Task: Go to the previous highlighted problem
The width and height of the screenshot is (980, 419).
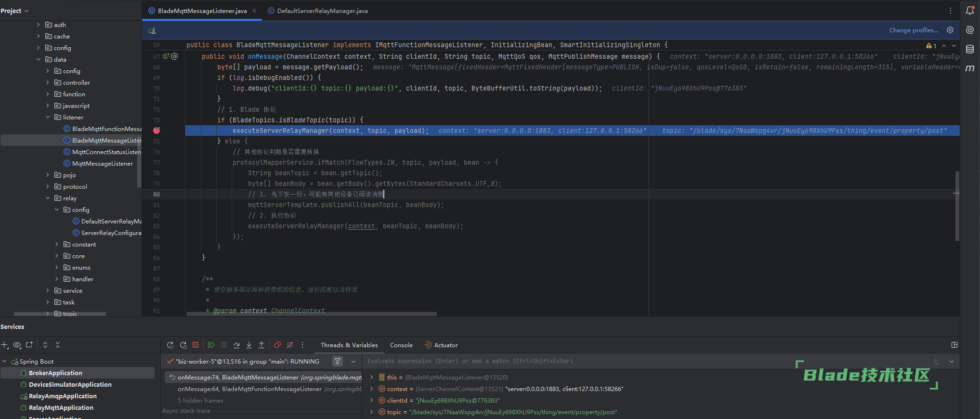Action: click(x=944, y=46)
